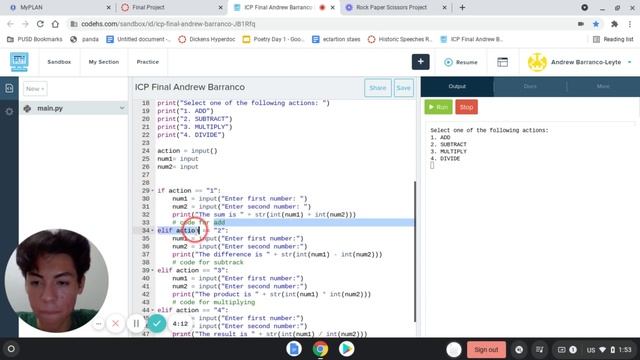Switch to the Output tab
640x360 pixels.
point(457,87)
